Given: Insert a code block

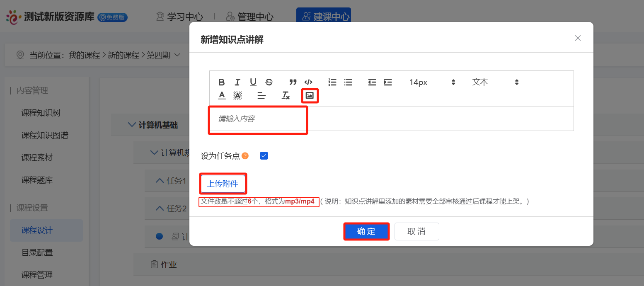Looking at the screenshot, I should [308, 82].
